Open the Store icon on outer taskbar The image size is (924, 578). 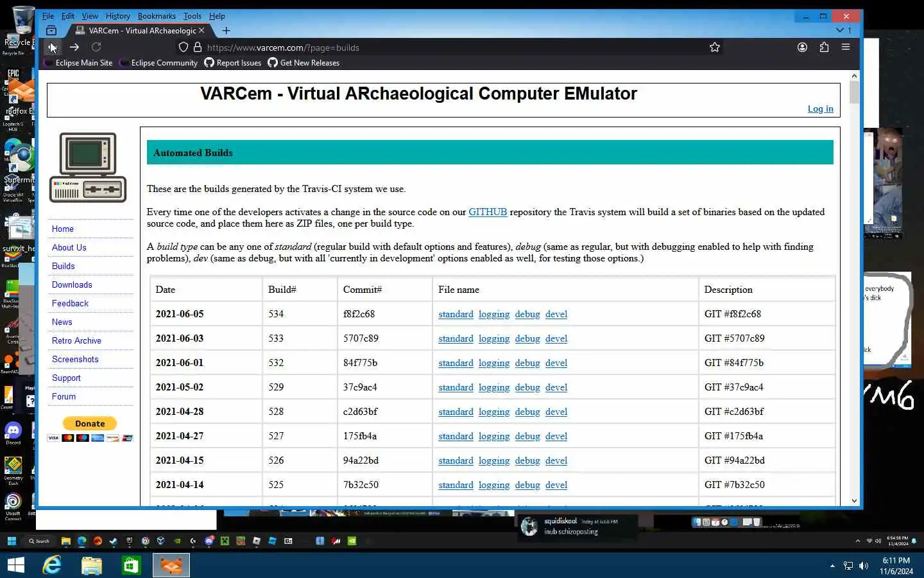(132, 565)
